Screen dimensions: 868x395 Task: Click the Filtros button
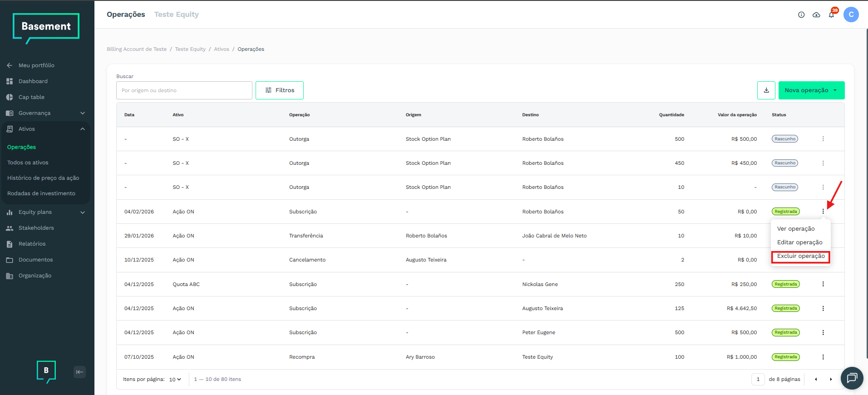(x=279, y=90)
